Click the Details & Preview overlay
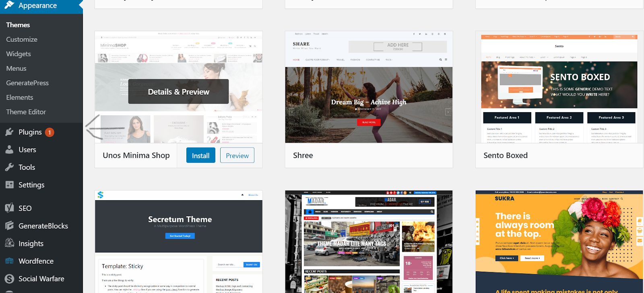644x293 pixels. [x=178, y=92]
